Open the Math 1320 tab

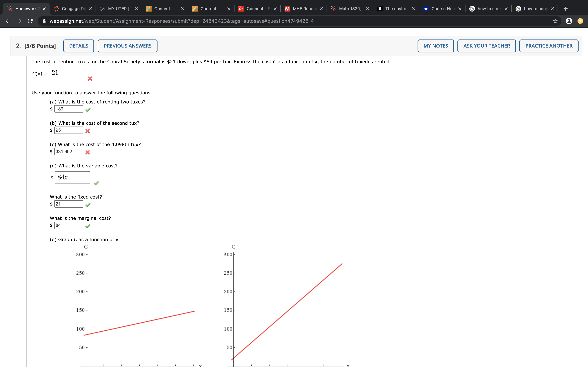[349, 9]
